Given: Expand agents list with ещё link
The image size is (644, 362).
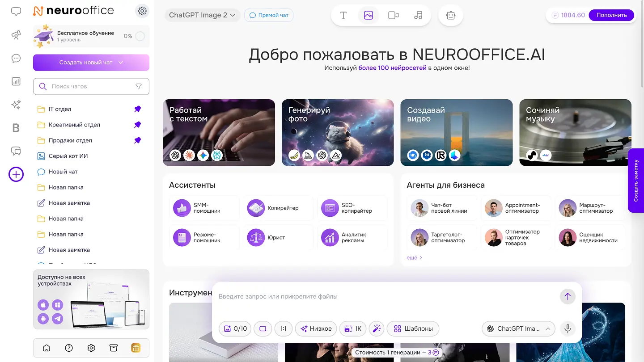Looking at the screenshot, I should coord(415,257).
